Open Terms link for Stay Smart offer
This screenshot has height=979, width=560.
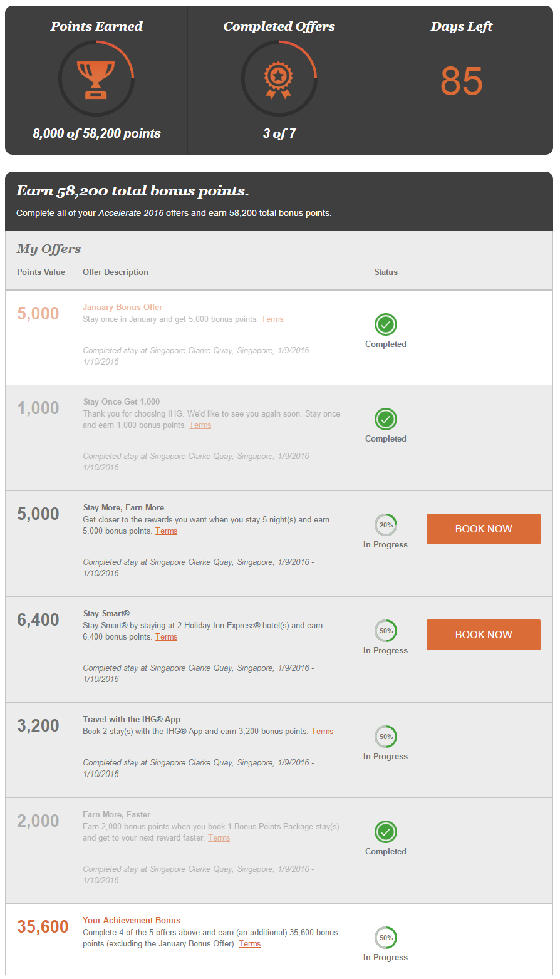(166, 637)
